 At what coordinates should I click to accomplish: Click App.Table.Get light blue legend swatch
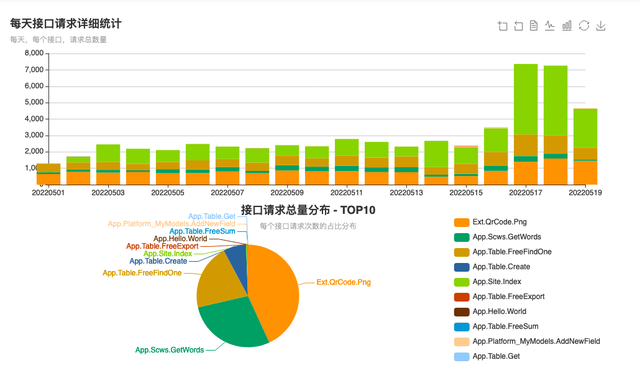(x=462, y=356)
